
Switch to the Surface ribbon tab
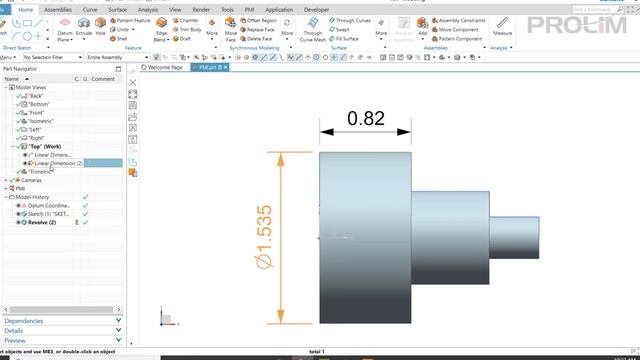118,9
